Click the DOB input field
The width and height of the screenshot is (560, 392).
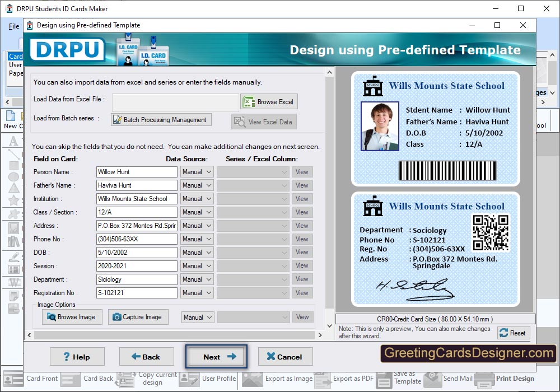point(137,253)
